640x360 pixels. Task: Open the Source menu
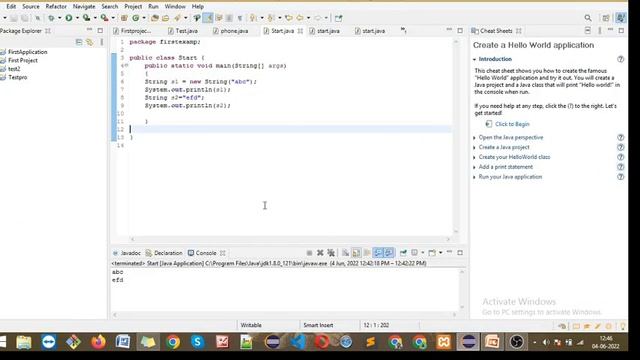(x=31, y=7)
